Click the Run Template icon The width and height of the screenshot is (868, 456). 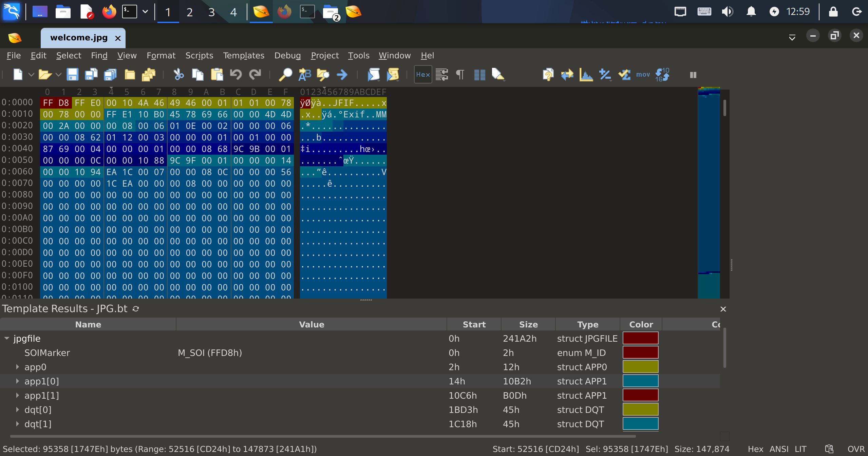tap(393, 74)
